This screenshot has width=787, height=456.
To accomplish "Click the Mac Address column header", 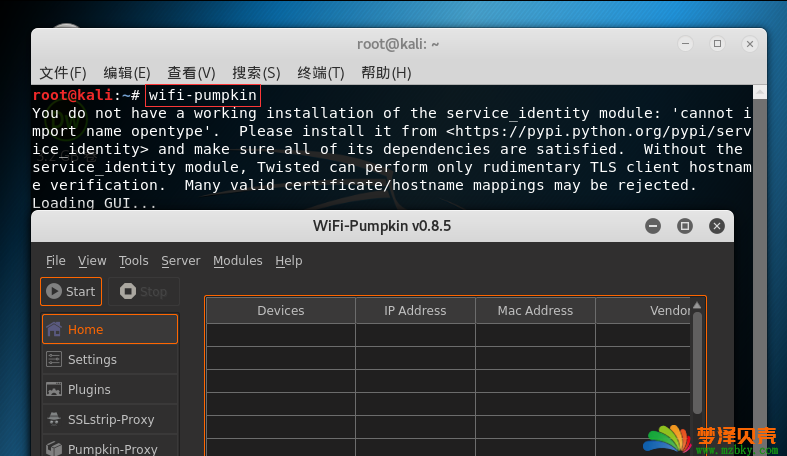I will click(535, 311).
